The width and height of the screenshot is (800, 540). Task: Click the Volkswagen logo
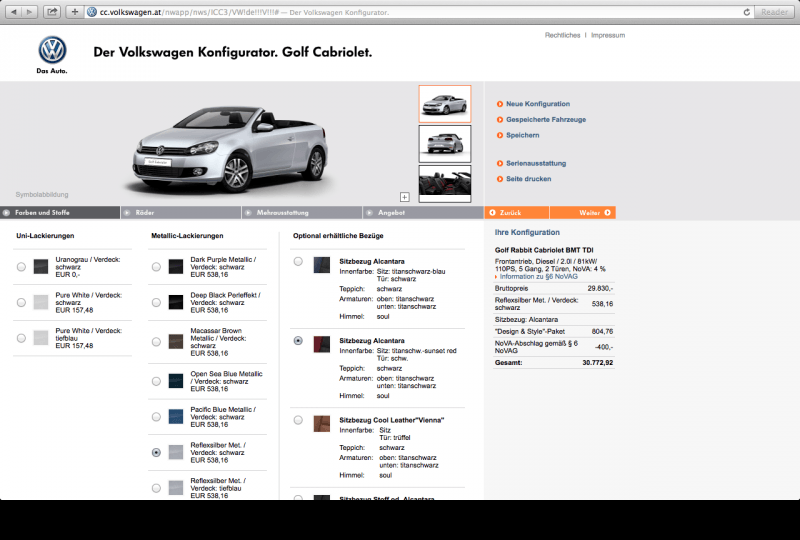tap(52, 51)
